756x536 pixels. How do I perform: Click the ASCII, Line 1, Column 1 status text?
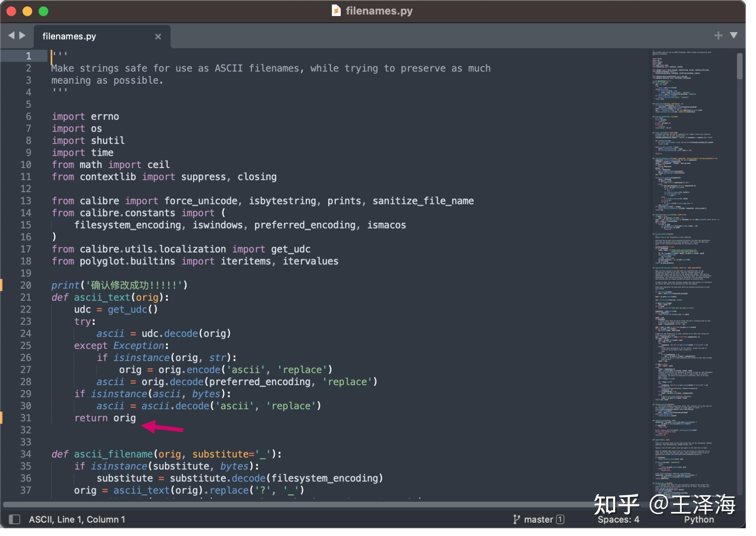pyautogui.click(x=77, y=519)
